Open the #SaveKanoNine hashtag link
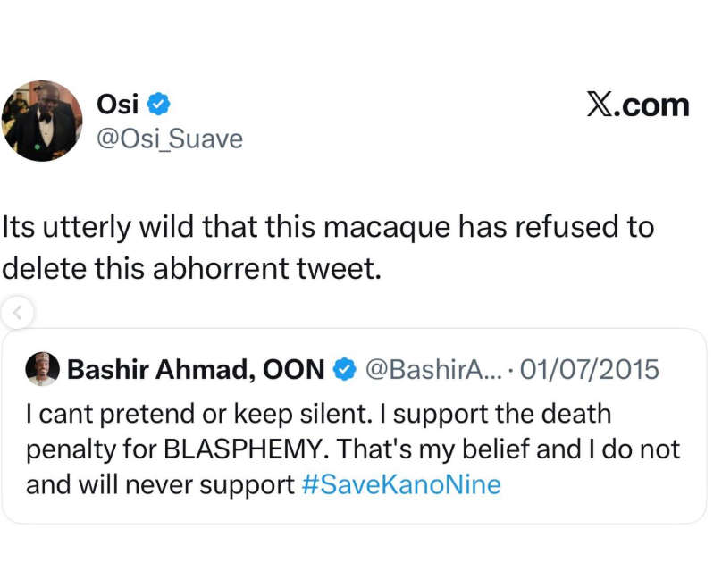The height and width of the screenshot is (588, 722). (x=400, y=485)
